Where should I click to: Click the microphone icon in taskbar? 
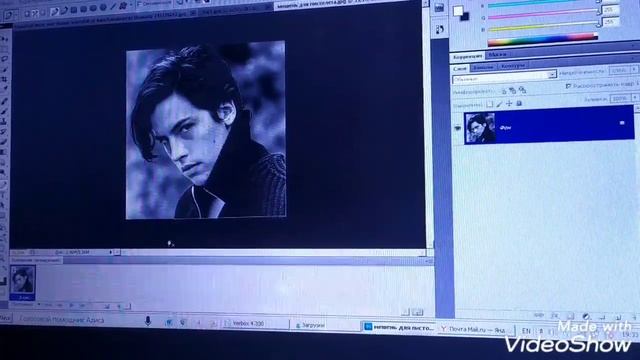pyautogui.click(x=148, y=321)
